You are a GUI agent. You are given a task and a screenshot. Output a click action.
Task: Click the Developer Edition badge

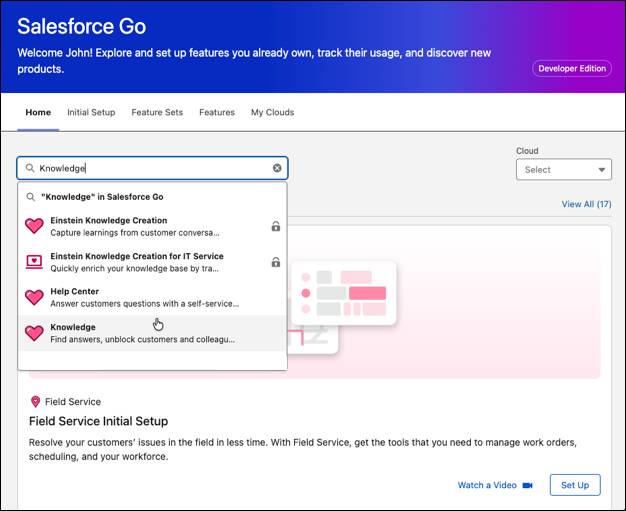(x=572, y=69)
